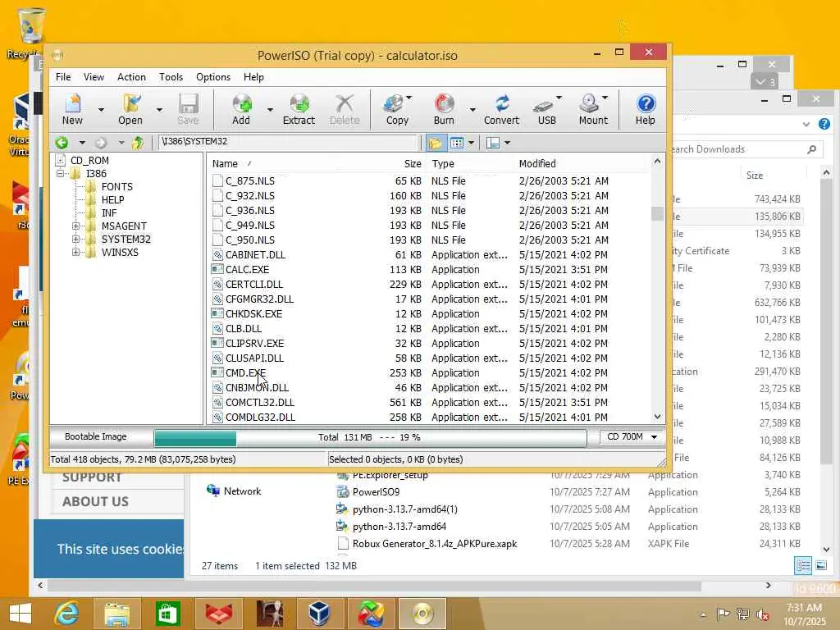840x630 pixels.
Task: Select the FONTS folder in tree
Action: click(116, 186)
